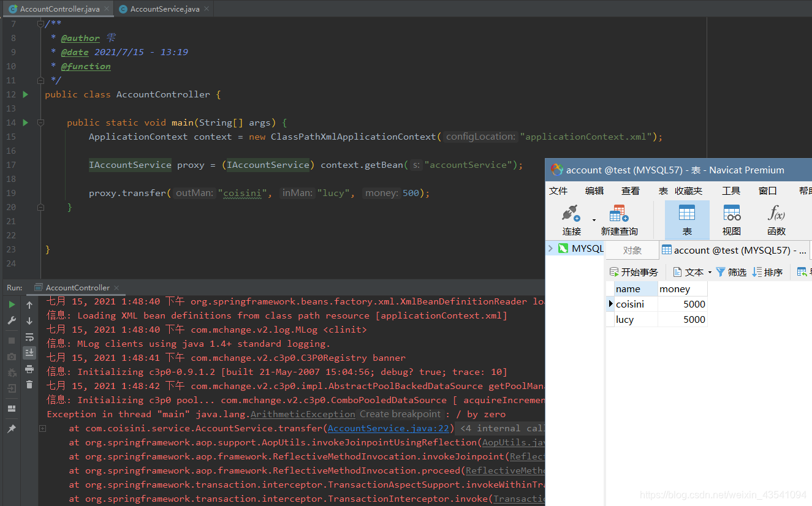Close the AccountController Run tab
This screenshot has width=812, height=506.
[x=116, y=288]
